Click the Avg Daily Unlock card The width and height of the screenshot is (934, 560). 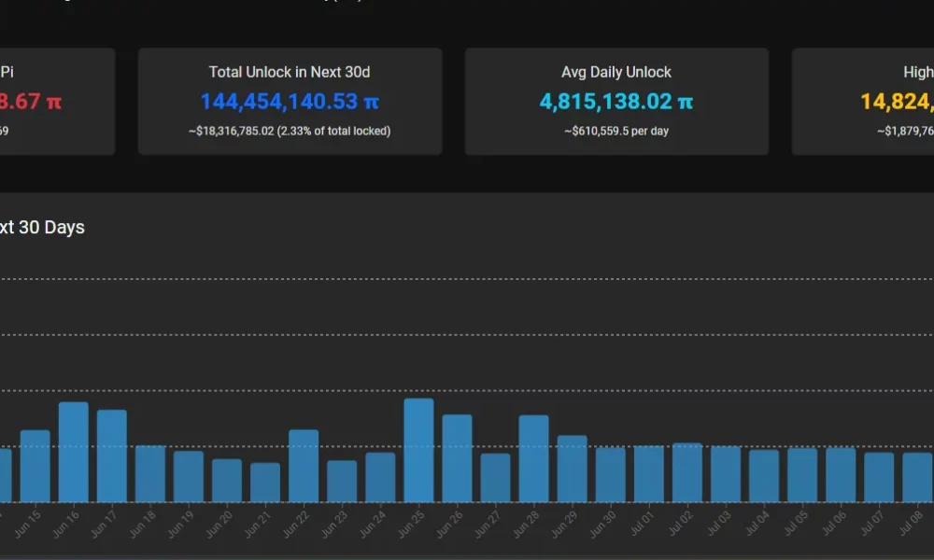pos(616,101)
